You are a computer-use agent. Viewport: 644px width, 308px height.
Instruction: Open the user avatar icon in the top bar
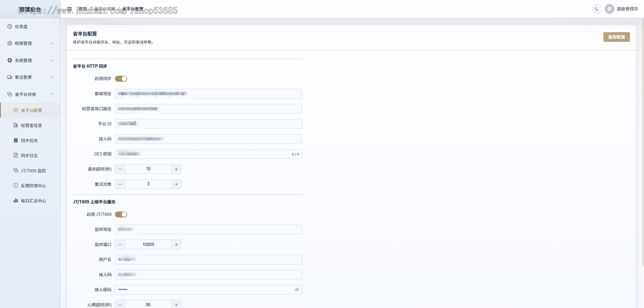click(x=609, y=9)
